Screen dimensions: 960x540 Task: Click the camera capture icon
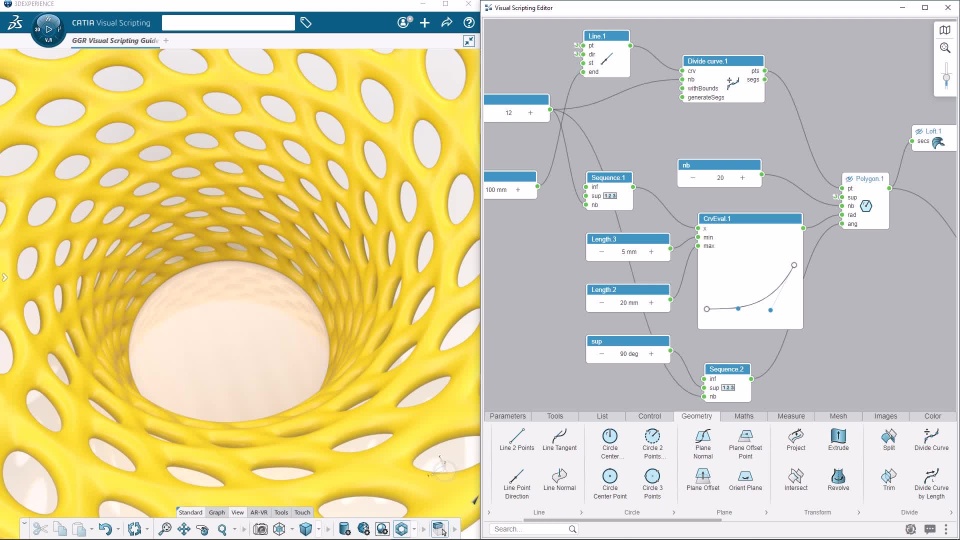260,528
